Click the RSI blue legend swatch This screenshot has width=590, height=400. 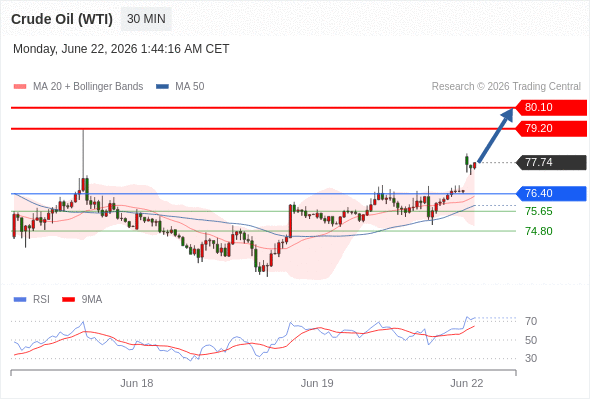[20, 300]
